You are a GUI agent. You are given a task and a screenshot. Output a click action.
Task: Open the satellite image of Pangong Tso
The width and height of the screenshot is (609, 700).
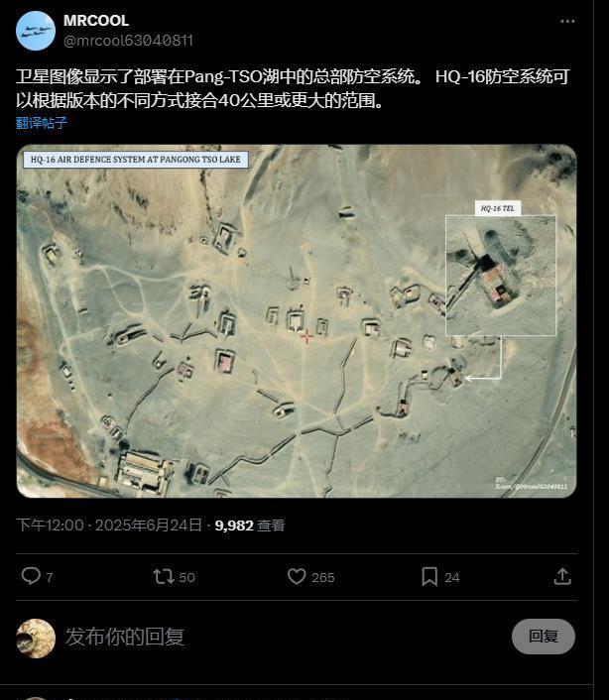(x=297, y=321)
